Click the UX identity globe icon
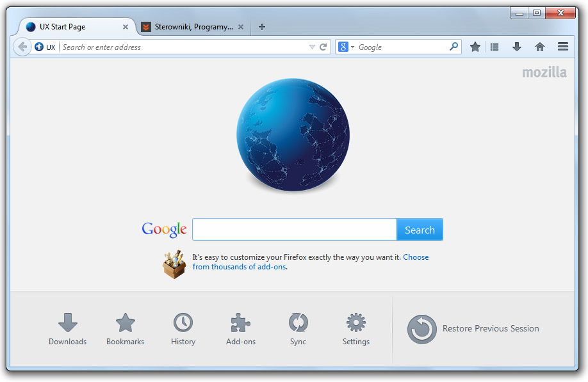Viewport: 588px width, 382px height. pyautogui.click(x=39, y=47)
